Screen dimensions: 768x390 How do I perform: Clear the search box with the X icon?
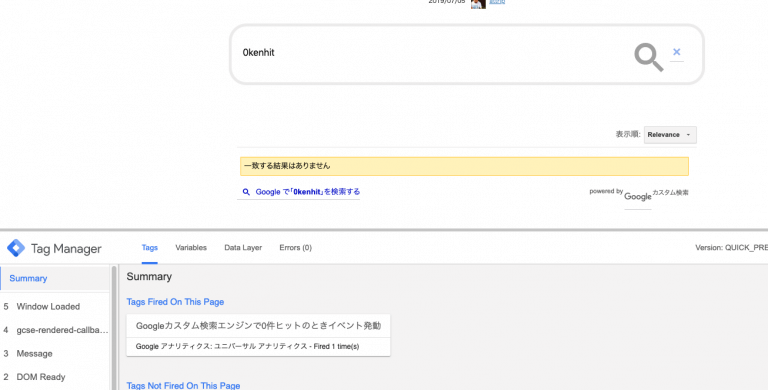(x=676, y=52)
